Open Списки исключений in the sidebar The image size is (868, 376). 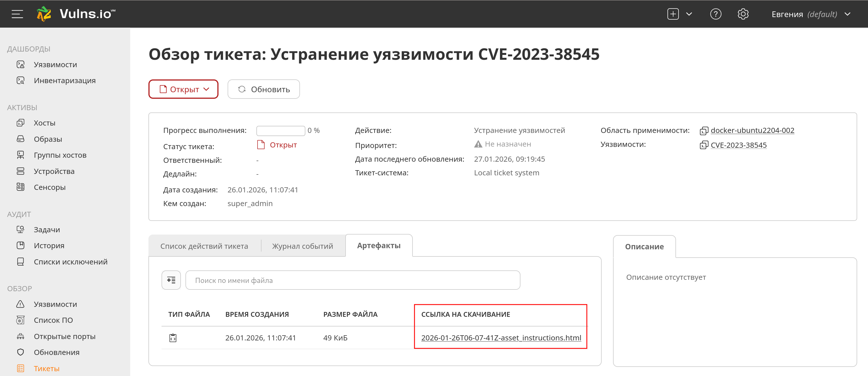point(70,262)
